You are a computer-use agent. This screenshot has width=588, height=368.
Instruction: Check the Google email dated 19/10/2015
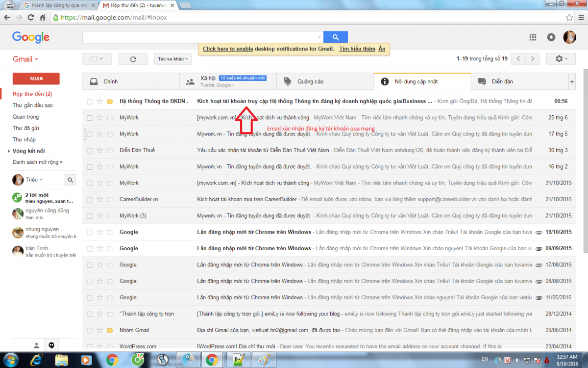(90, 232)
